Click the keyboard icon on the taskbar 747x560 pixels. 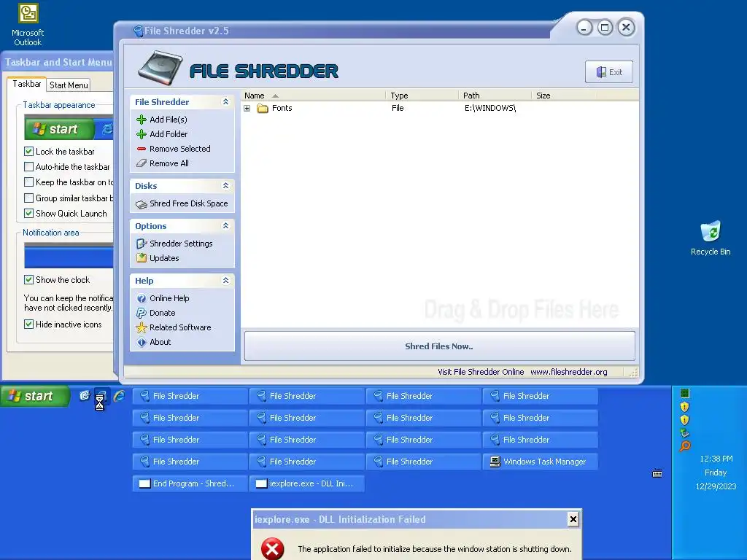coord(657,473)
